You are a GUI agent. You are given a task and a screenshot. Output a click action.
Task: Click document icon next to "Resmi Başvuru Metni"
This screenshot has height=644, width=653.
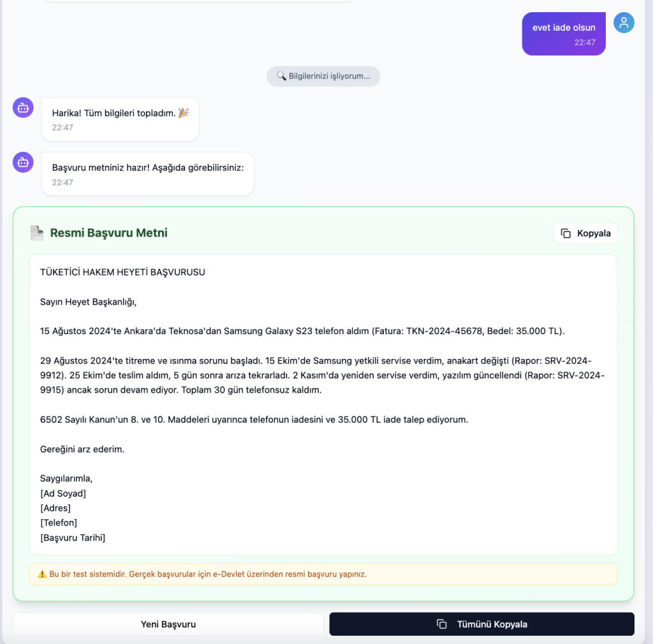click(x=37, y=233)
